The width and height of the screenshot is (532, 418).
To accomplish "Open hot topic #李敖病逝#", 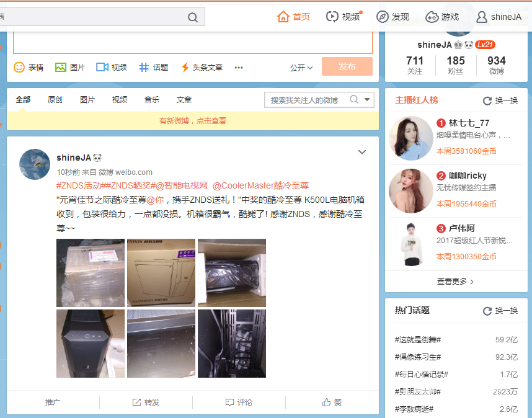I will [414, 409].
